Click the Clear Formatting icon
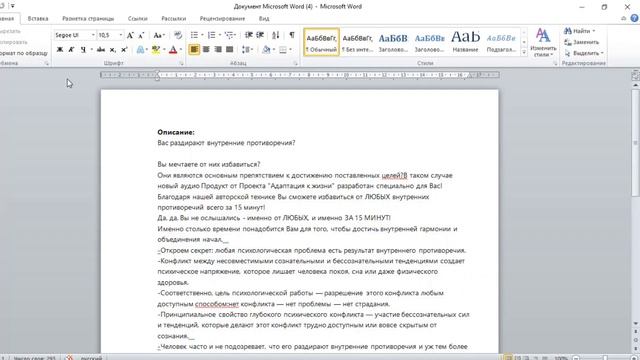Image resolution: width=640 pixels, height=360 pixels. [178, 35]
